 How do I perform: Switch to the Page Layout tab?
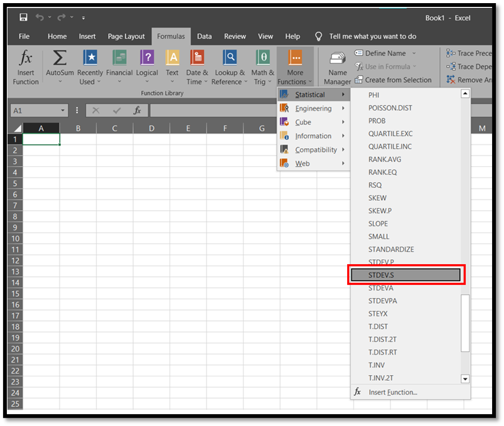pos(126,36)
